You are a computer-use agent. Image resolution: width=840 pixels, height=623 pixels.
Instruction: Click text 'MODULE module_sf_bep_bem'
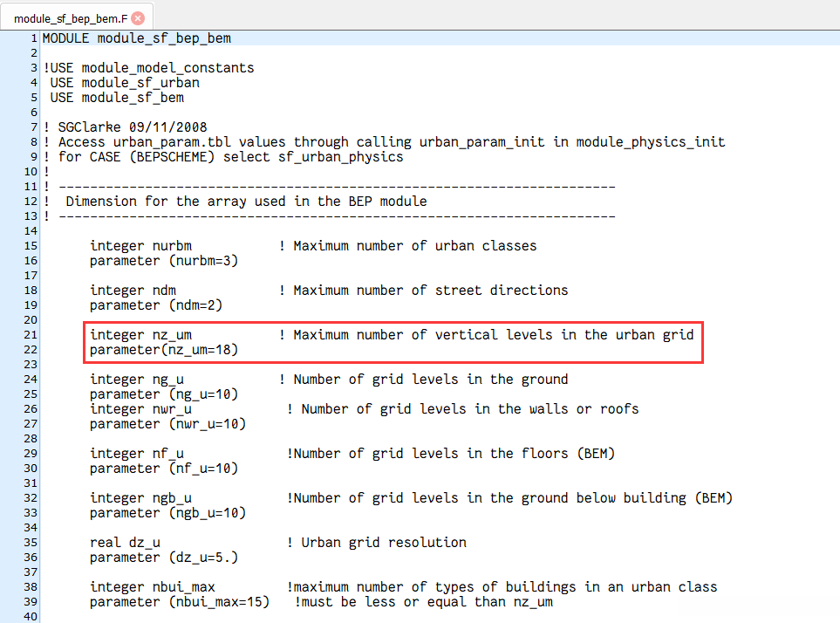137,38
